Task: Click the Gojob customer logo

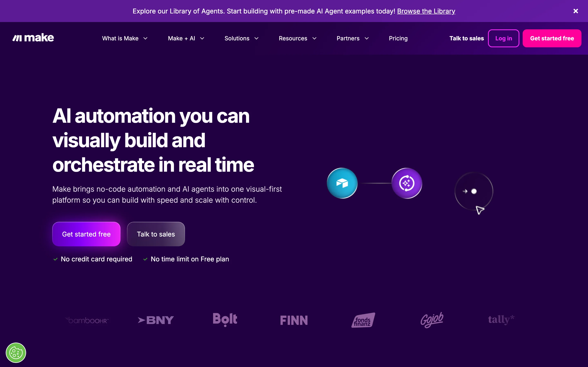Action: pyautogui.click(x=432, y=320)
